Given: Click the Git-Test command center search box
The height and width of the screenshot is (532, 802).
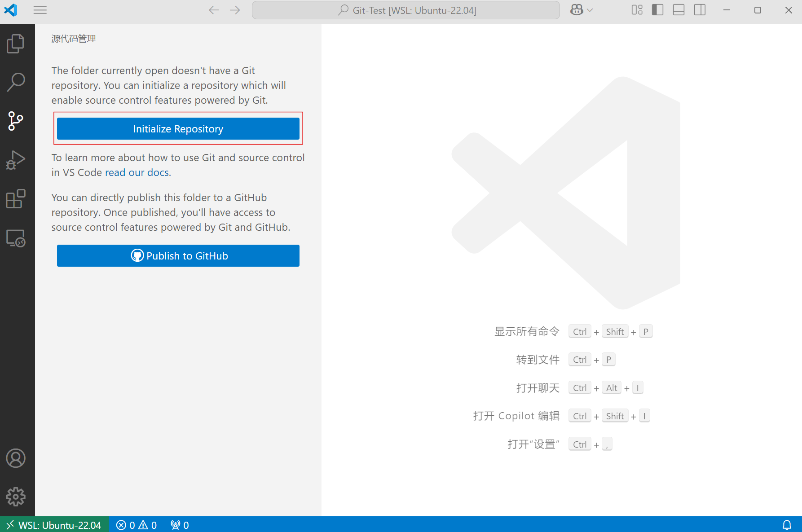Looking at the screenshot, I should point(405,10).
